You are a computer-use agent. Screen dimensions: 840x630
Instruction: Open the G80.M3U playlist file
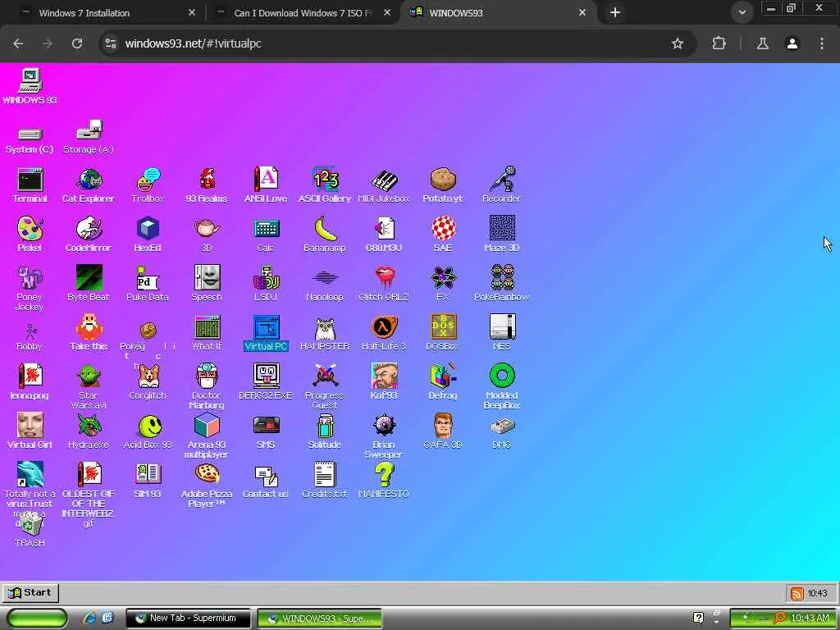(x=384, y=234)
